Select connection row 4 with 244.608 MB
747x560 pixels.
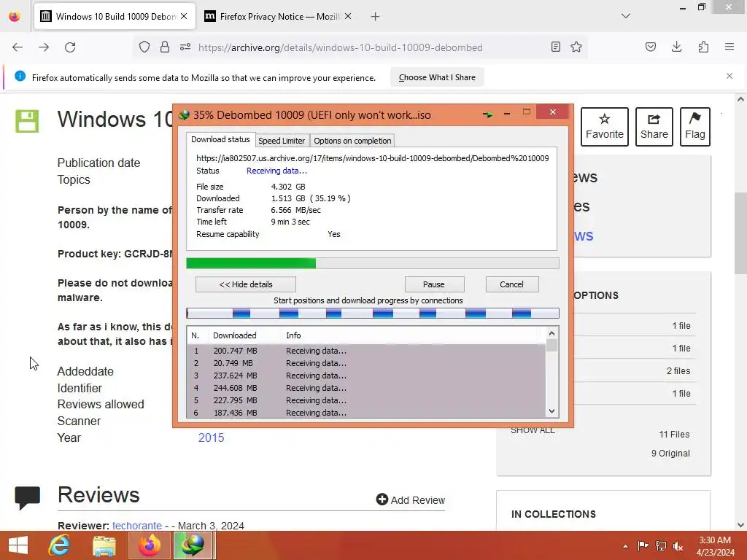(x=366, y=388)
